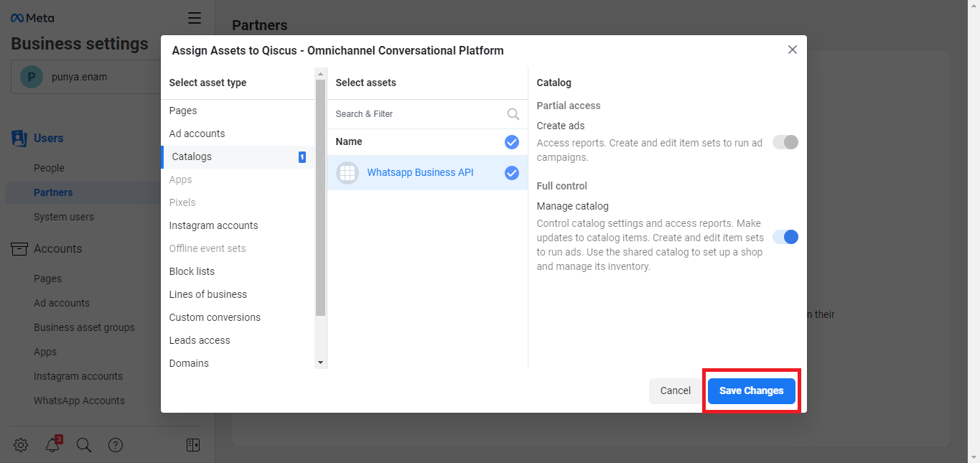Select the Catalogs asset type

click(x=238, y=156)
